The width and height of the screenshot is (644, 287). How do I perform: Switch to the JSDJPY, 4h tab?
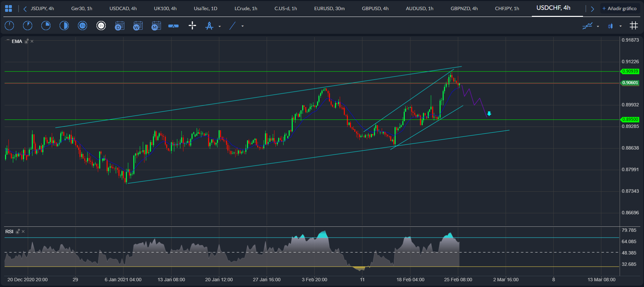coord(42,8)
